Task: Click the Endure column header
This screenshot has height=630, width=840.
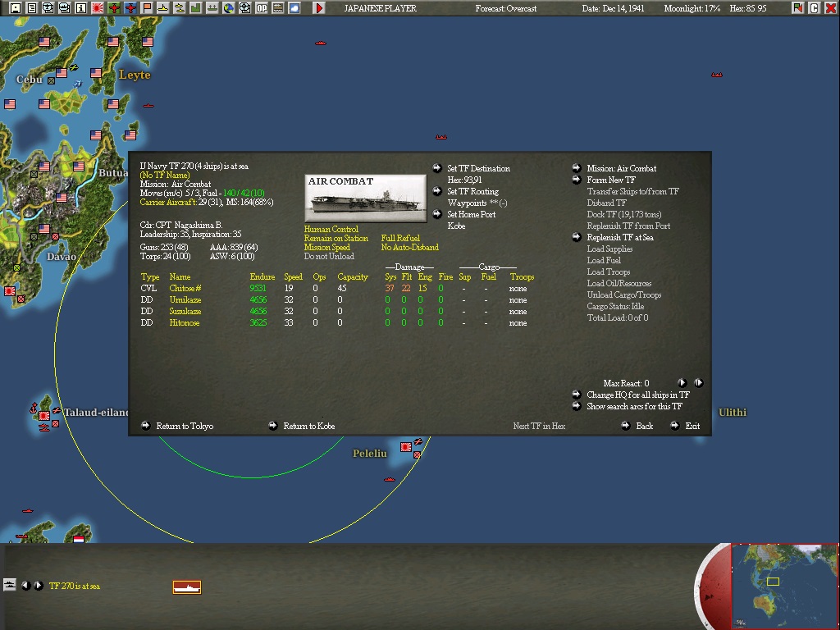Action: [x=262, y=277]
